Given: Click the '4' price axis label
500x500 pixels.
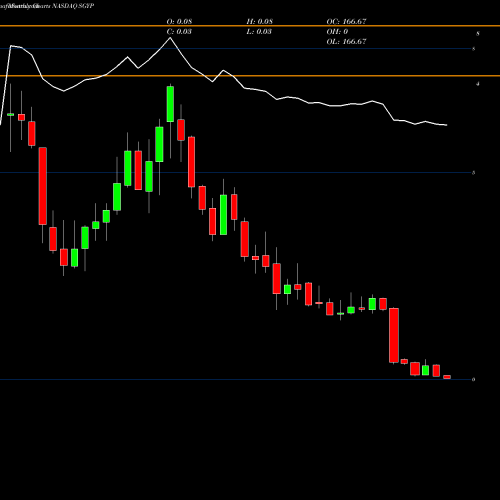Looking at the screenshot, I should pos(478,84).
